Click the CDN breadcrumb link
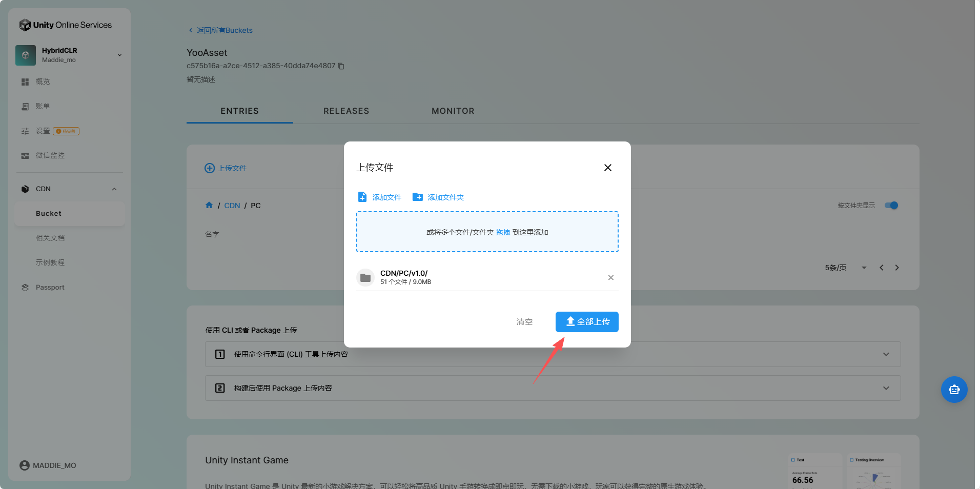Screen dimensions: 980x489 click(232, 206)
